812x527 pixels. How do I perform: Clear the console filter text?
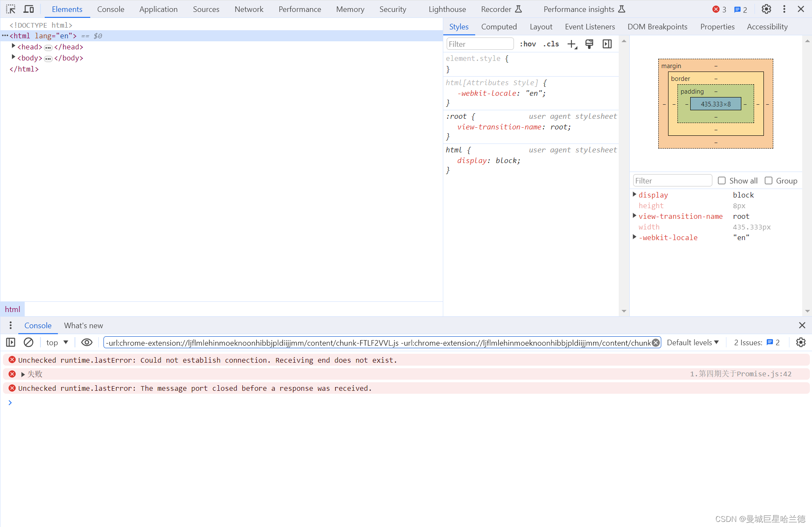656,343
